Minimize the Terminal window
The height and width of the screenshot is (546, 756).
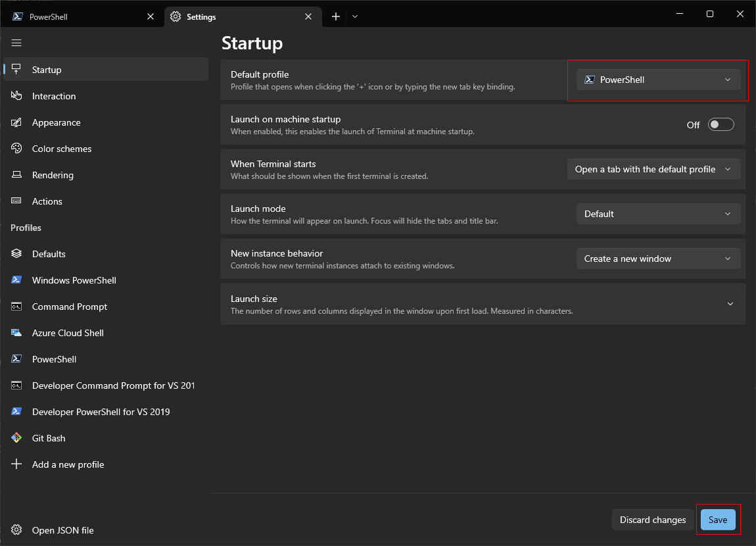point(680,14)
